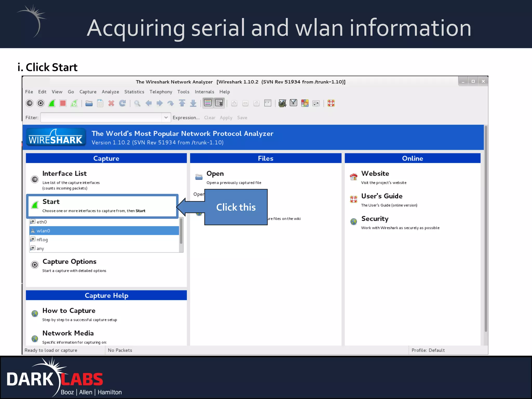Select eth0 in the interface list
Viewport: 532px width, 399px height.
[104, 222]
